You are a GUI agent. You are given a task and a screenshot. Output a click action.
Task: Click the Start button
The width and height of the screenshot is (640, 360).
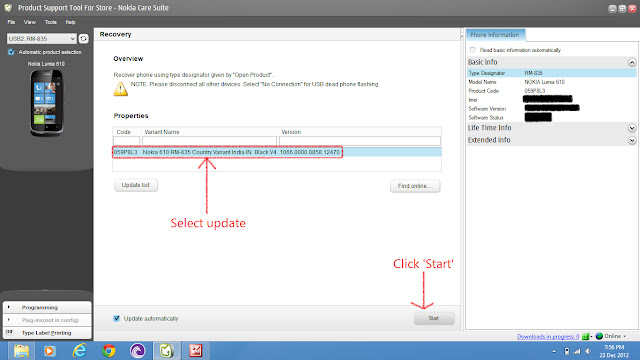tap(433, 318)
